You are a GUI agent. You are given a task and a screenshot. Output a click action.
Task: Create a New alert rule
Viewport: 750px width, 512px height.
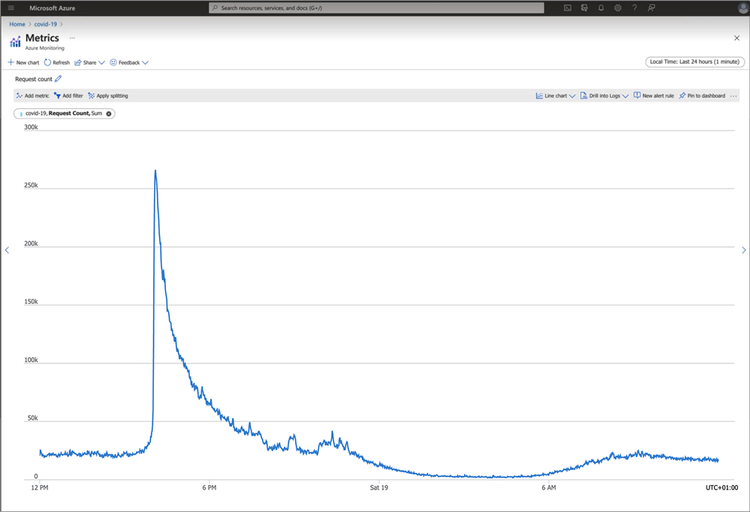pos(654,96)
